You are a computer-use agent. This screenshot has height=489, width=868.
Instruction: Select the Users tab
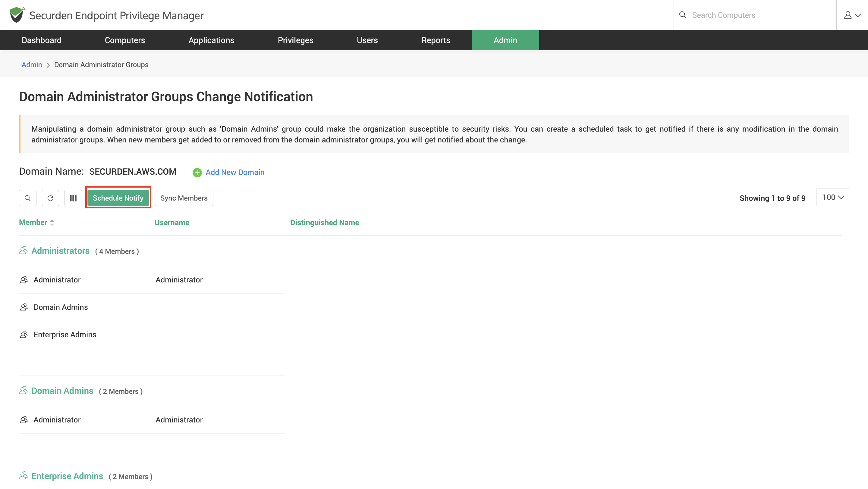[x=367, y=40]
